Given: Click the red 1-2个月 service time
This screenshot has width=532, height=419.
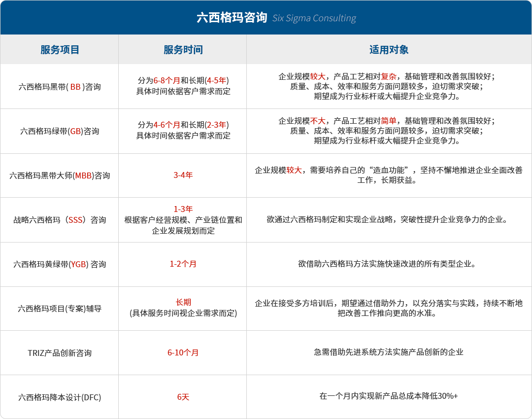Looking at the screenshot, I should pyautogui.click(x=183, y=264).
